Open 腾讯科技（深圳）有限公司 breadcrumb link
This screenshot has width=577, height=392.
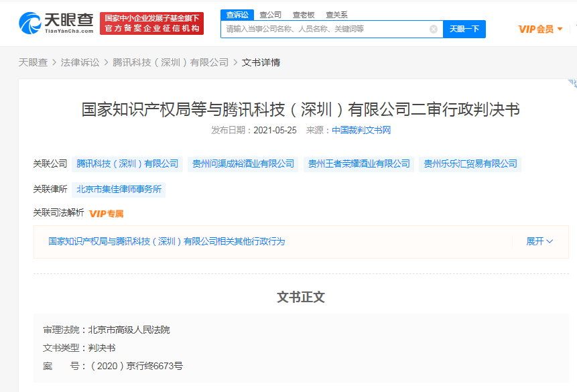pos(170,62)
